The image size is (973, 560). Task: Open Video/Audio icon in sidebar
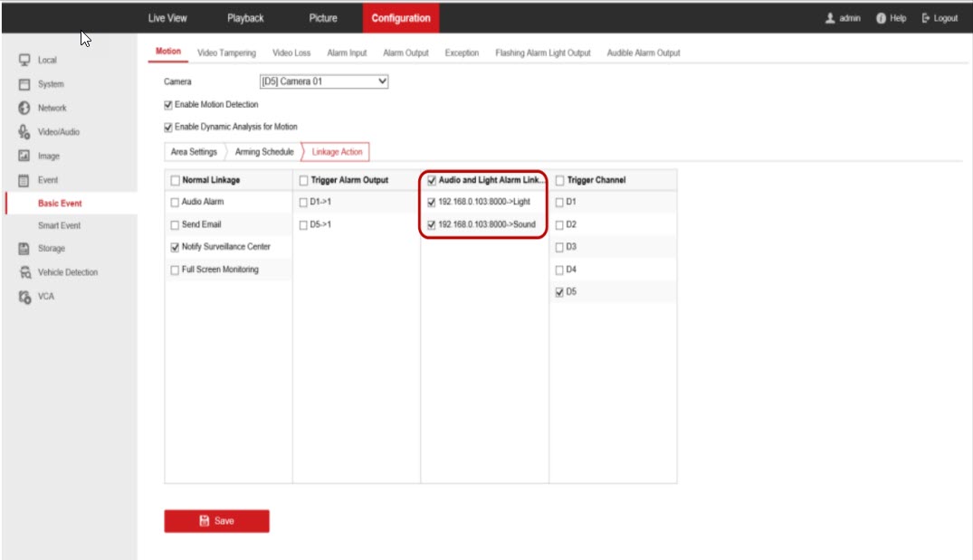coord(25,132)
